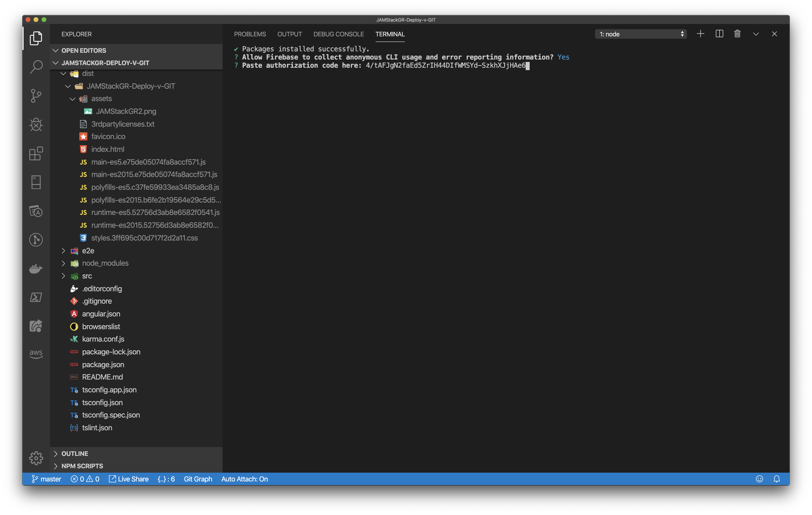Open tsconfig.app.json file
Screen dimensions: 812x515
tap(136, 390)
